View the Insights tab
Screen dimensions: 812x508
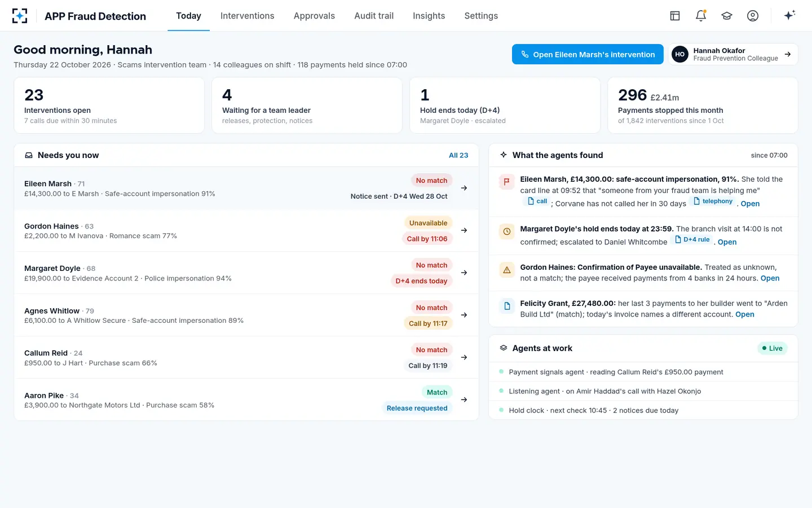point(429,16)
